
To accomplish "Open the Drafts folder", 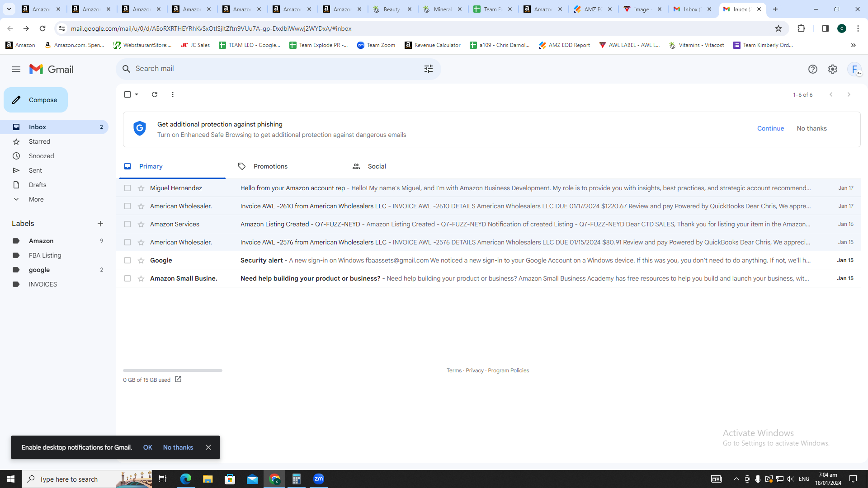I will (x=54, y=185).
